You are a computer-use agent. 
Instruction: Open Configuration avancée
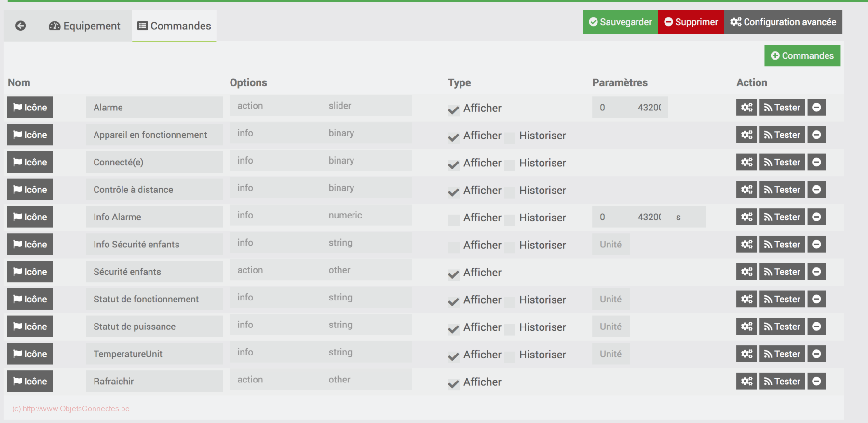[x=783, y=22]
